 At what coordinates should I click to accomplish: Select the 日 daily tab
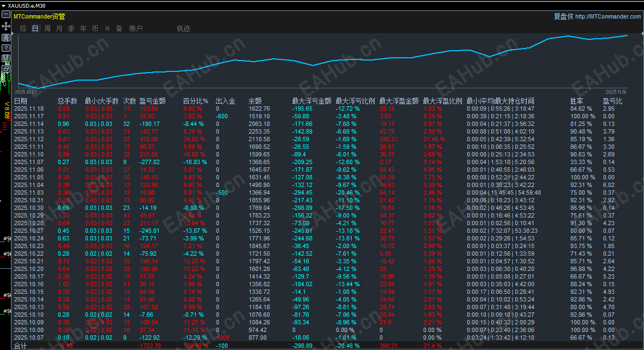[35, 28]
